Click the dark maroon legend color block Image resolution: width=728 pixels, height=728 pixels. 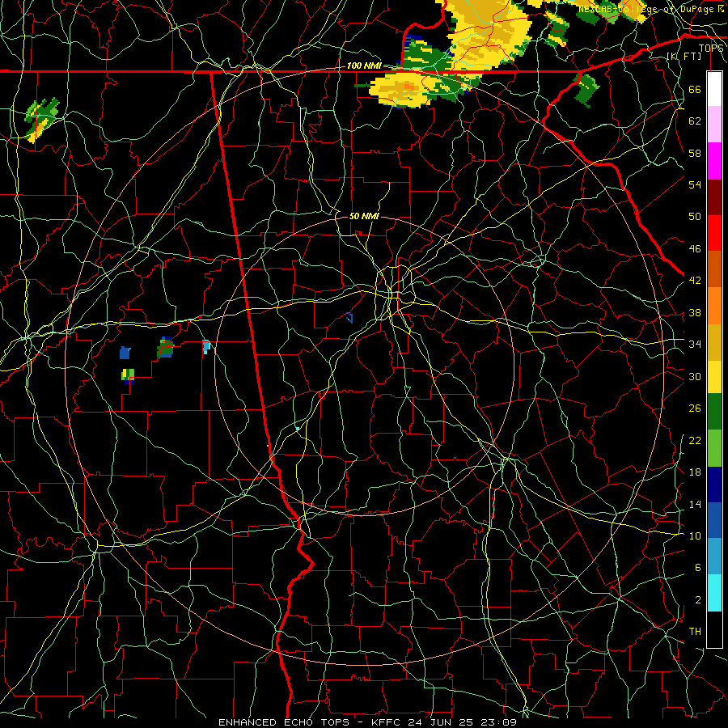(x=714, y=197)
